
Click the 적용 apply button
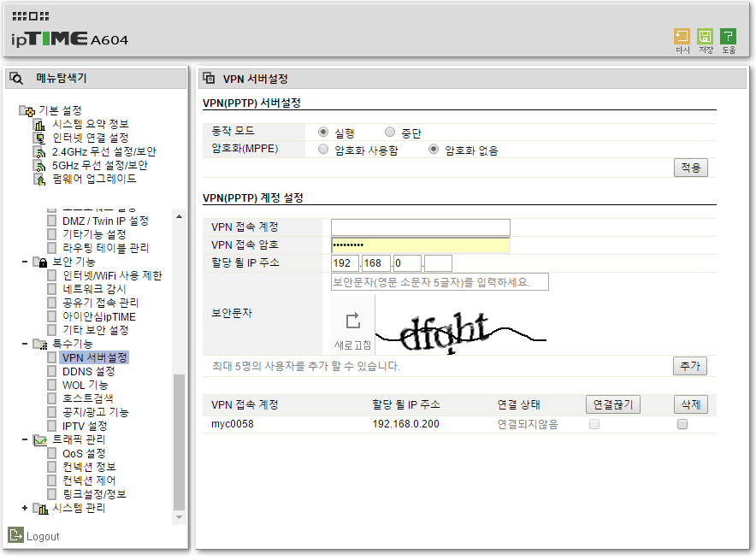click(690, 168)
